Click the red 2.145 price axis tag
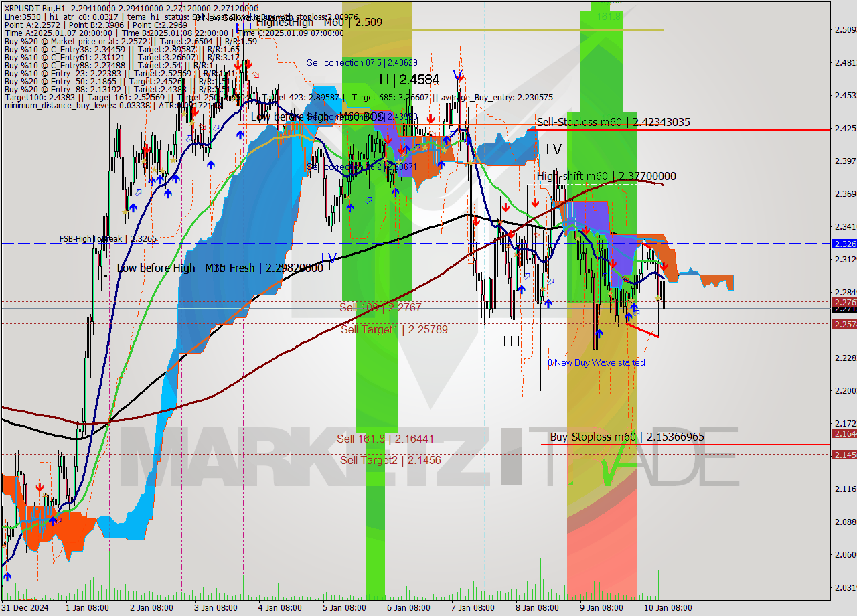Screen dimensions: 857x616 [844, 455]
